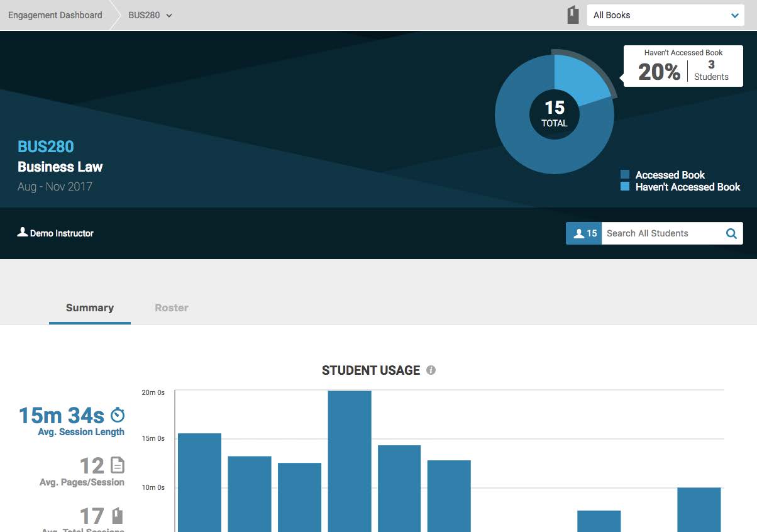This screenshot has height=532, width=757.
Task: Click the search magnifier icon
Action: click(x=731, y=233)
